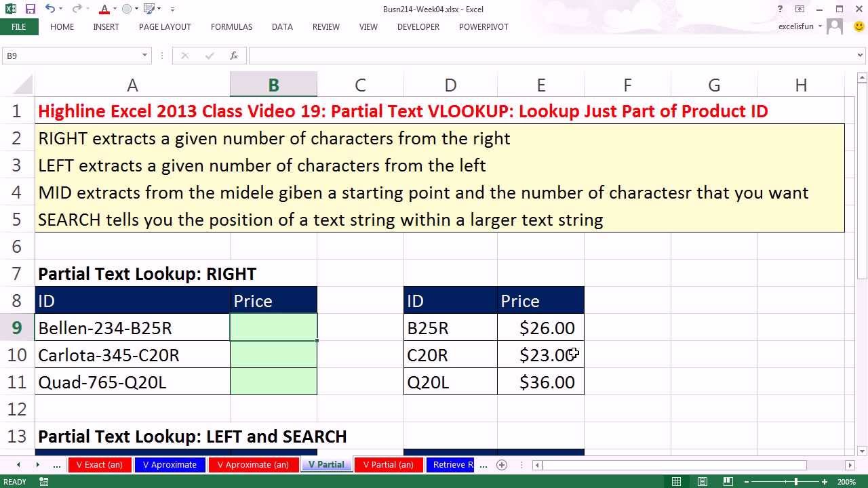Click the Help question mark icon
868x488 pixels.
click(x=781, y=9)
